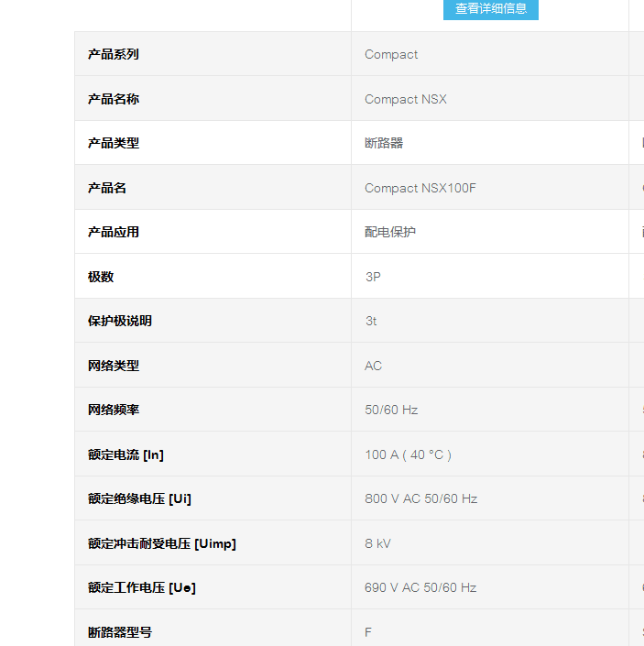Click the 800 V AC 50/60 Hz value
This screenshot has height=646, width=644.
click(420, 498)
